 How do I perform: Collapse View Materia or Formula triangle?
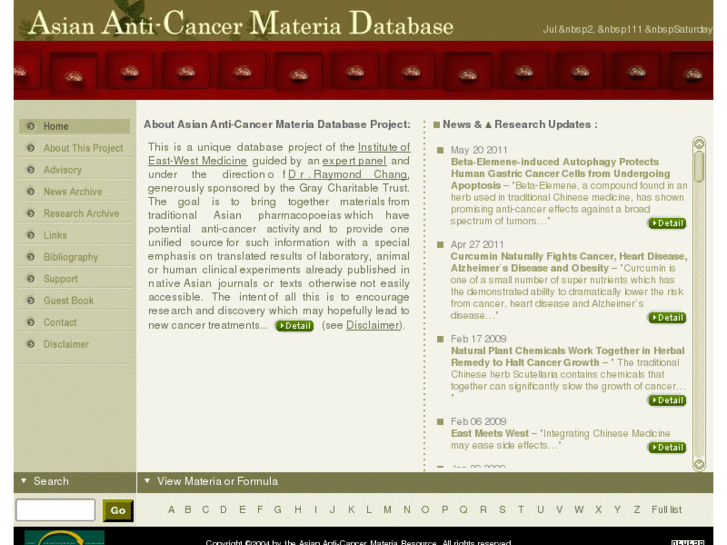147,481
